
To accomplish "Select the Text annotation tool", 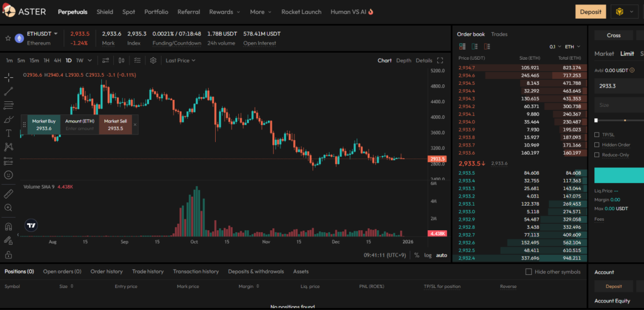I will [x=8, y=133].
